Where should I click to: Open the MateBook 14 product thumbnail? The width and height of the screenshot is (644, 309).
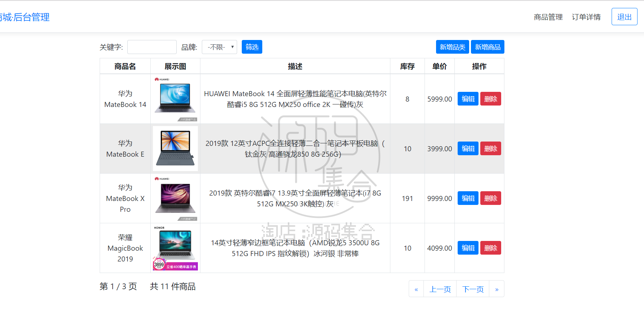(x=175, y=99)
